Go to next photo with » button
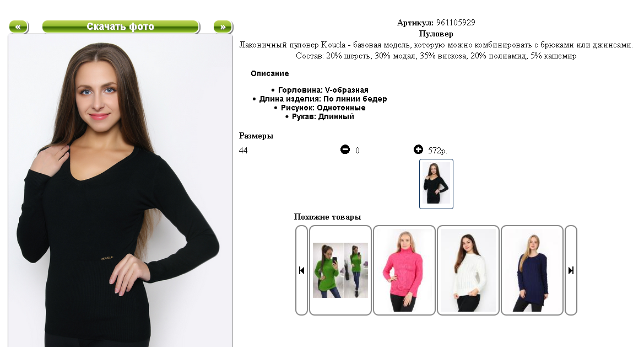The width and height of the screenshot is (644, 347). [223, 26]
